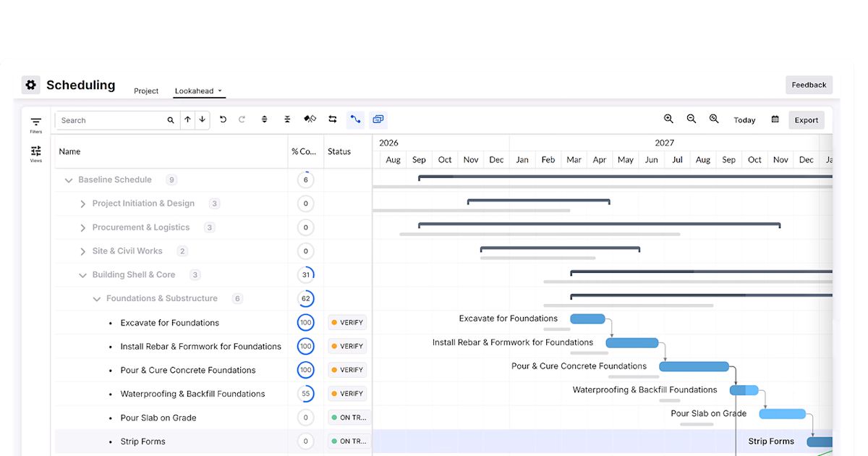Click ON TRACK status for Strip Forms
This screenshot has height=456, width=868.
pyautogui.click(x=349, y=442)
